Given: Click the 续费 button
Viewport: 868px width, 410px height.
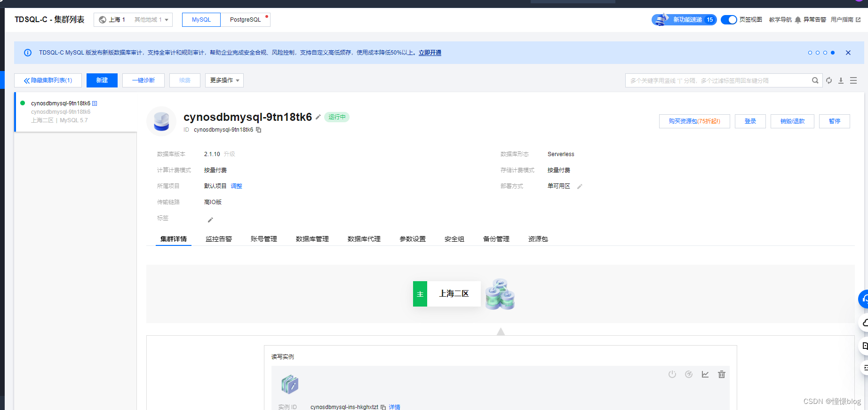Looking at the screenshot, I should coord(185,80).
